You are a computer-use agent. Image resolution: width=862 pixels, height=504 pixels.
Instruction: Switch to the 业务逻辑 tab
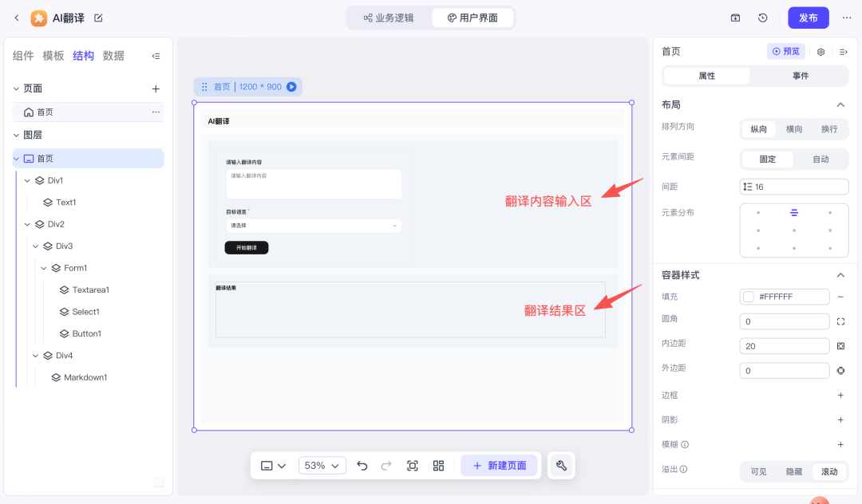(x=389, y=18)
